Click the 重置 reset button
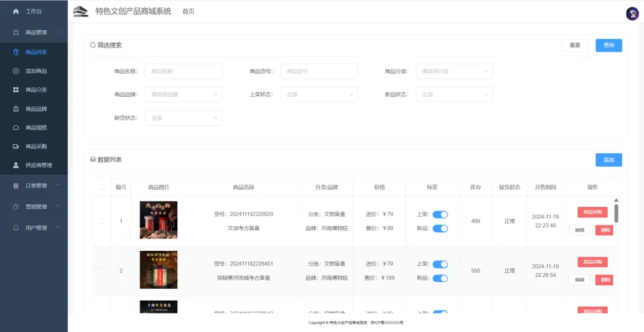Screen dimensions: 644x332 coord(574,45)
